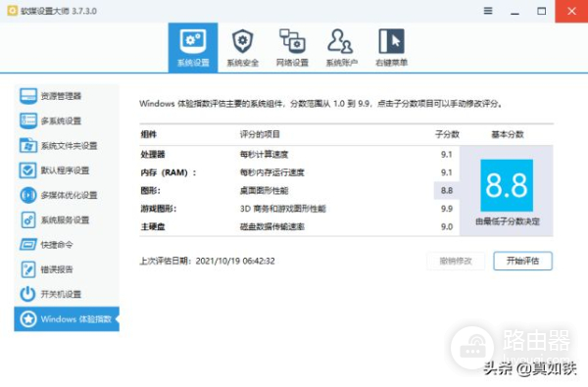Open the 右键菜单 cursor icon
Screen dimensions: 588x387
(x=391, y=41)
